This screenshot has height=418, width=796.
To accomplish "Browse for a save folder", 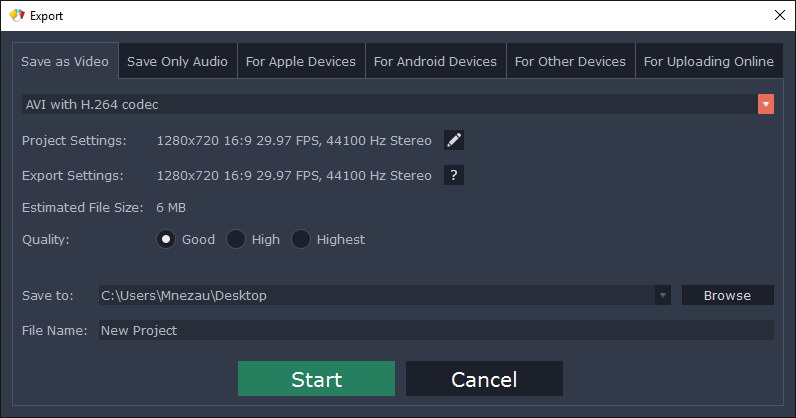I will point(727,295).
